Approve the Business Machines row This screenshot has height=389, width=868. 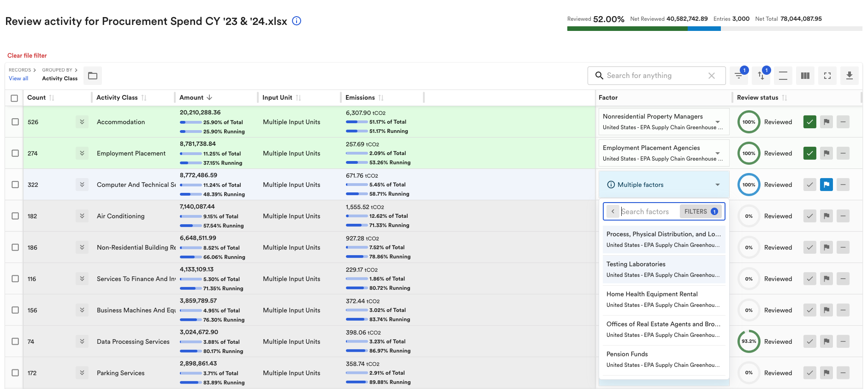pyautogui.click(x=810, y=310)
